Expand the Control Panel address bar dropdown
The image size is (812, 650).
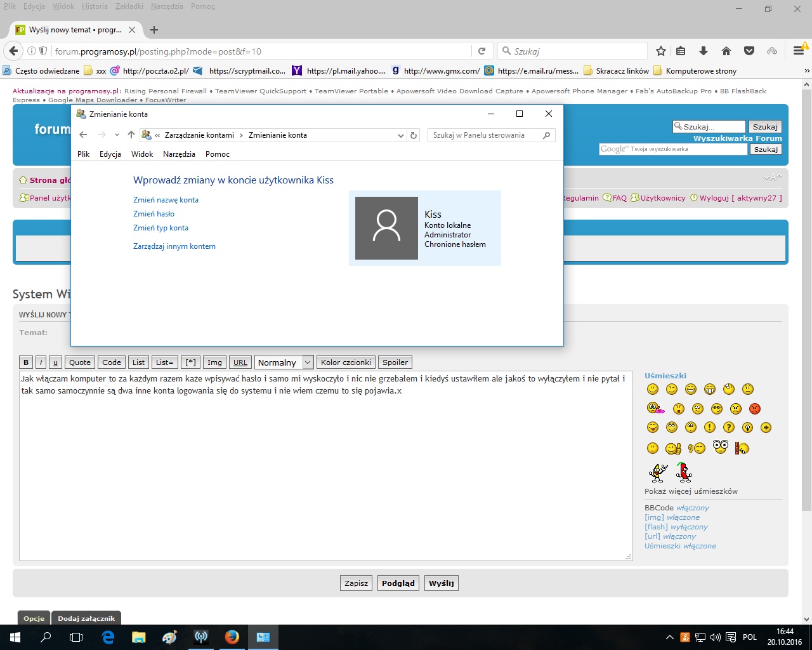click(x=400, y=135)
